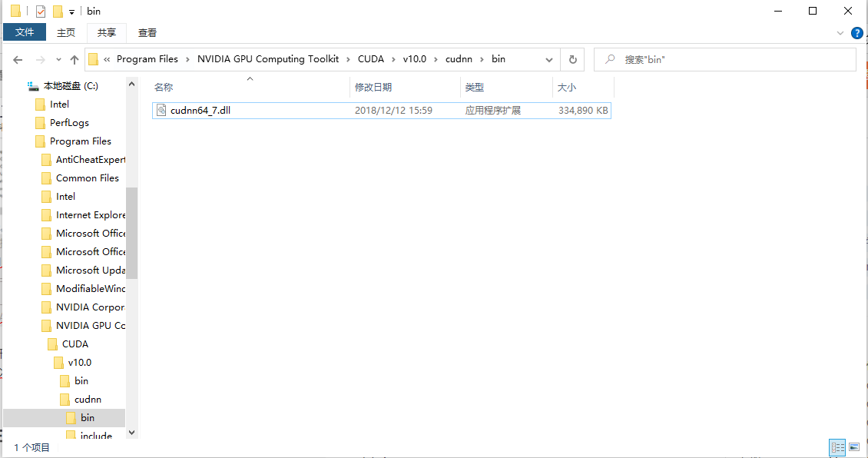Image resolution: width=868 pixels, height=458 pixels.
Task: Click the 应用程序扩展 type cell
Action: [492, 110]
